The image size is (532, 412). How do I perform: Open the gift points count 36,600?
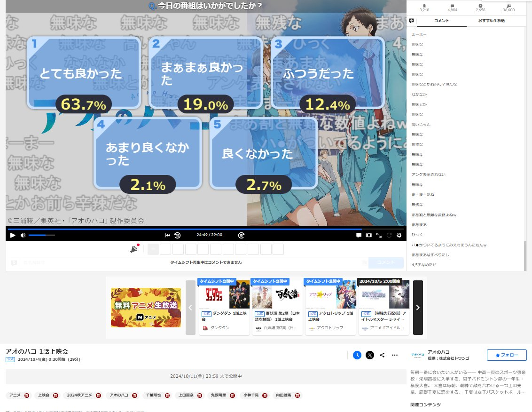[x=509, y=8]
